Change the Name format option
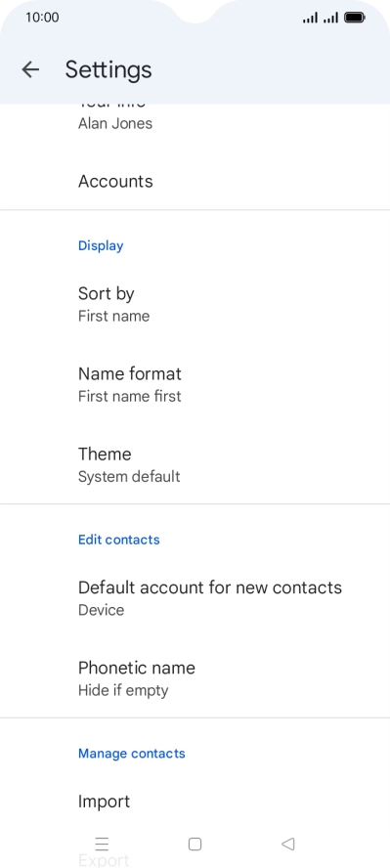390x868 pixels. (x=195, y=384)
